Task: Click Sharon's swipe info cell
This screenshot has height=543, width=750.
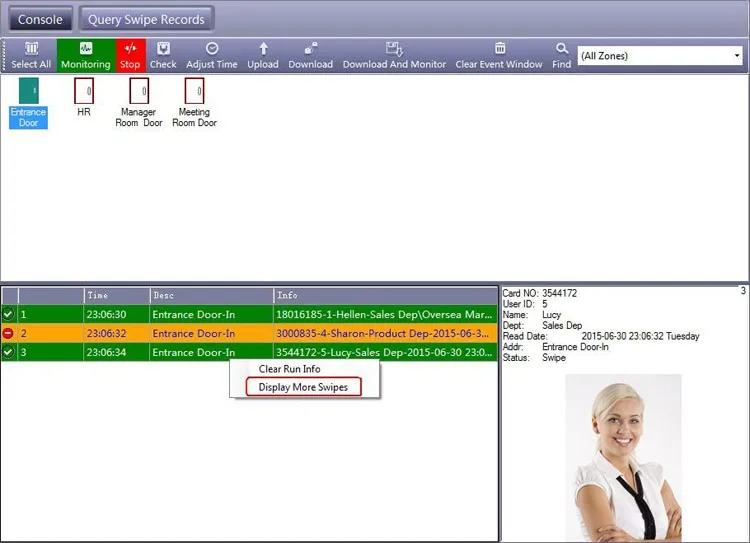Action: click(x=386, y=333)
